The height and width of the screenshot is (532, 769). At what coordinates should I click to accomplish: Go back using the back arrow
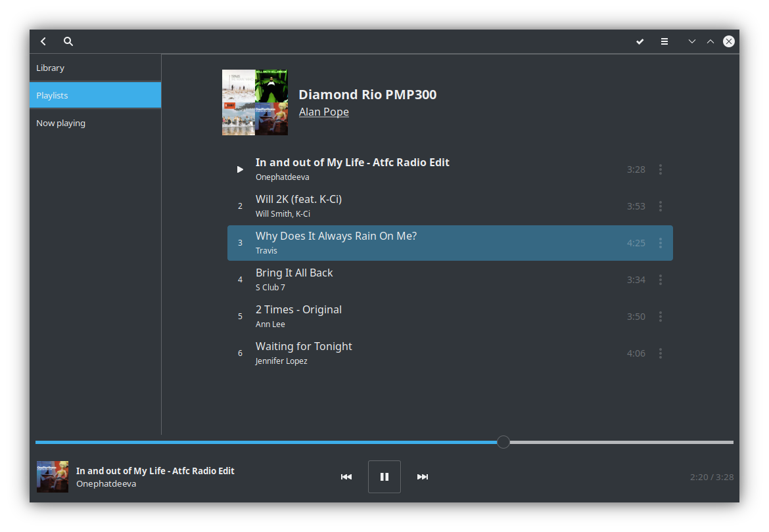tap(43, 41)
